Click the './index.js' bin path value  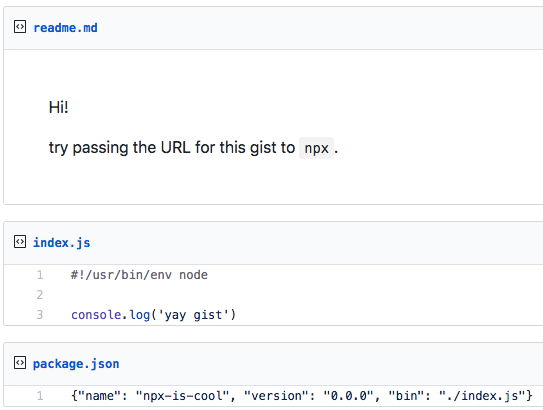coord(482,395)
